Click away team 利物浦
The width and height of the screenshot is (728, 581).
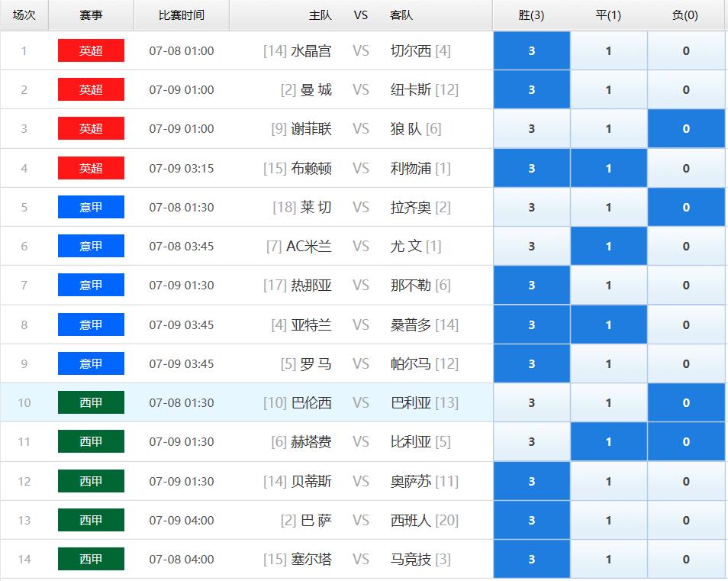(411, 169)
